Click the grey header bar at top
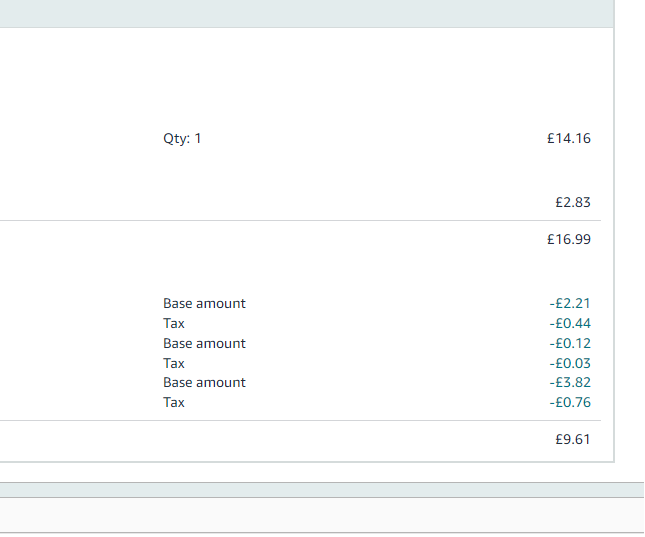The image size is (645, 537). tap(307, 14)
